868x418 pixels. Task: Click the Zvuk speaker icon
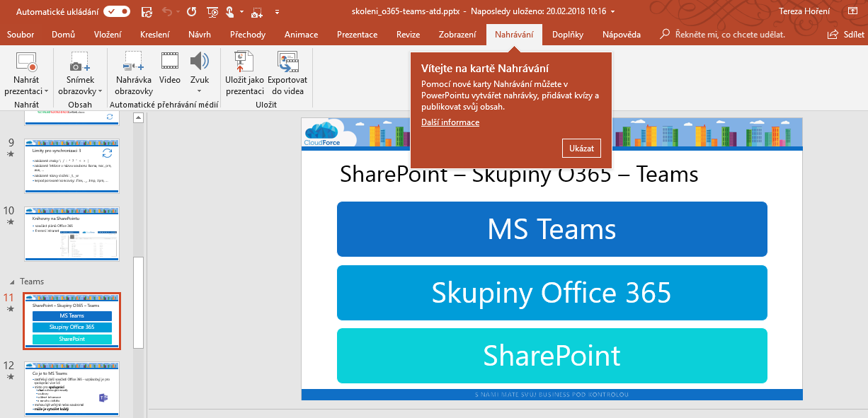coord(199,62)
